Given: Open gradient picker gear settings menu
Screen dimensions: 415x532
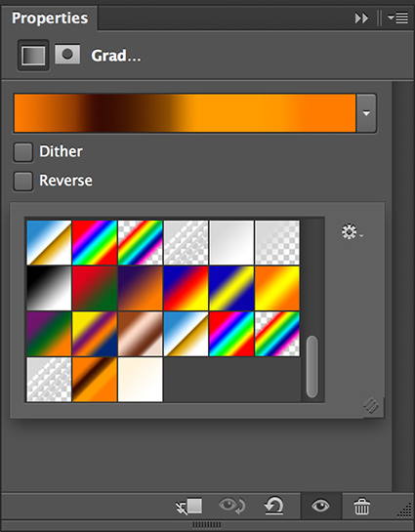Looking at the screenshot, I should 352,232.
